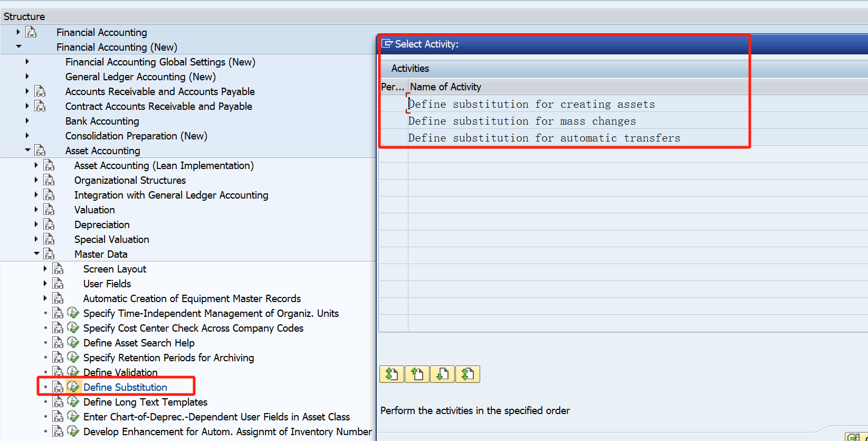Select the Define Validation tree item
The width and height of the screenshot is (868, 441).
tap(120, 372)
